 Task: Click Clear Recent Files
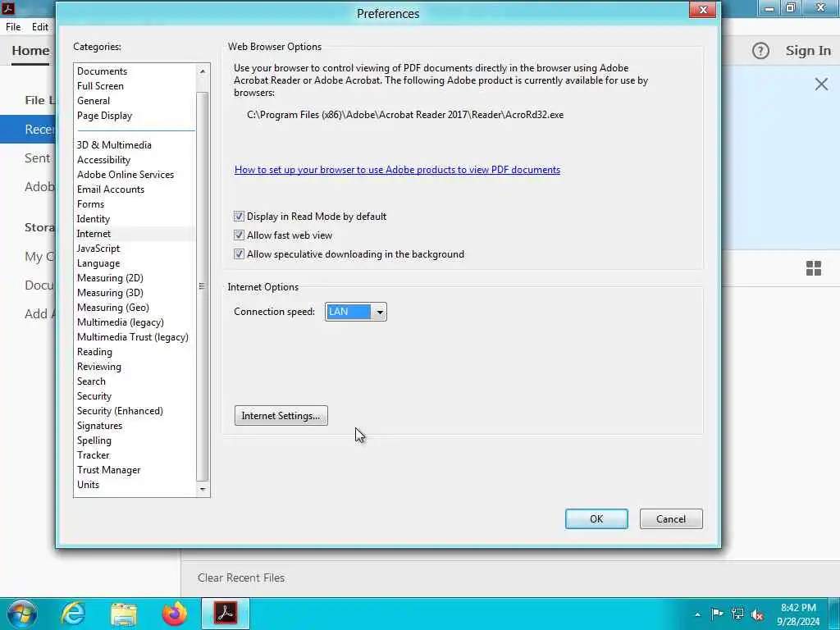coord(241,577)
